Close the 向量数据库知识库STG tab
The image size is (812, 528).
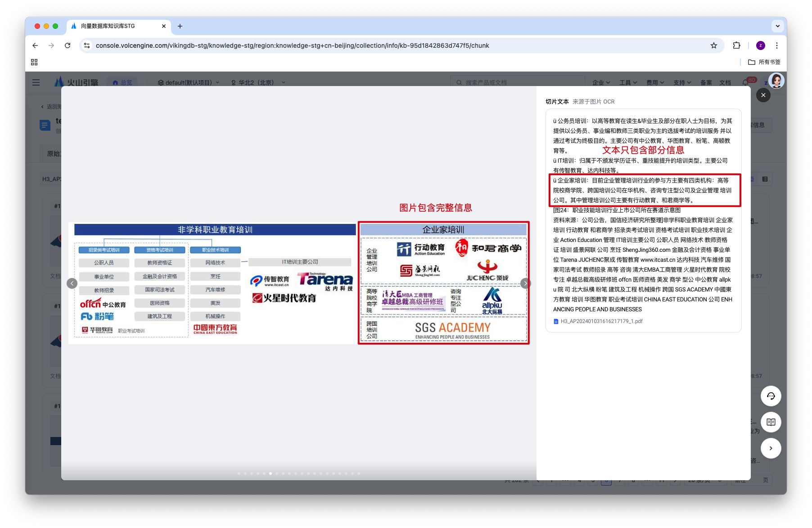tap(164, 26)
